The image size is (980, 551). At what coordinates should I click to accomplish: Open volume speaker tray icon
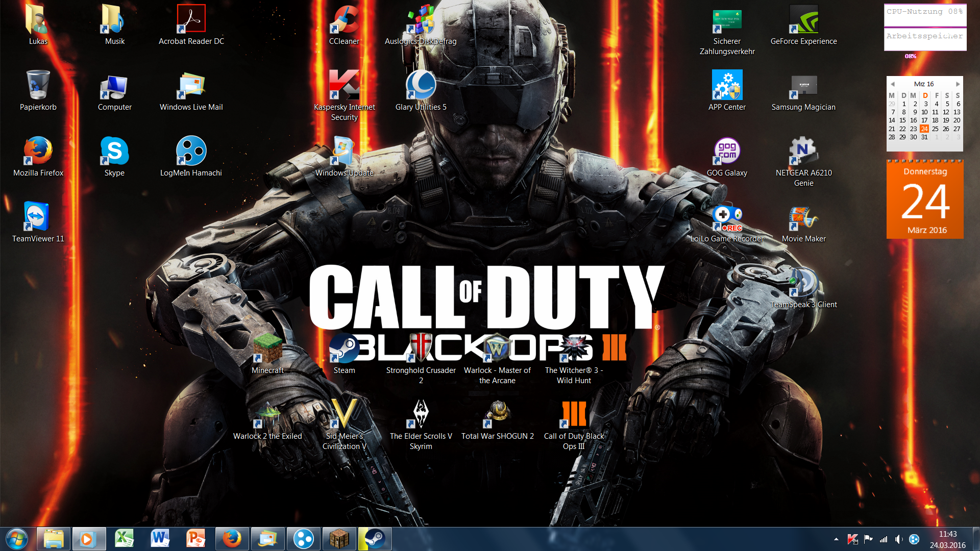click(899, 539)
